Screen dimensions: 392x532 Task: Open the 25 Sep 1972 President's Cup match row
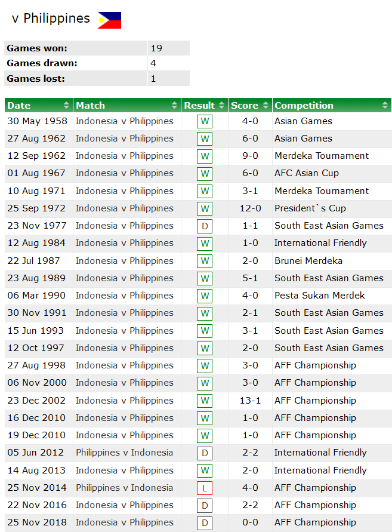click(124, 208)
